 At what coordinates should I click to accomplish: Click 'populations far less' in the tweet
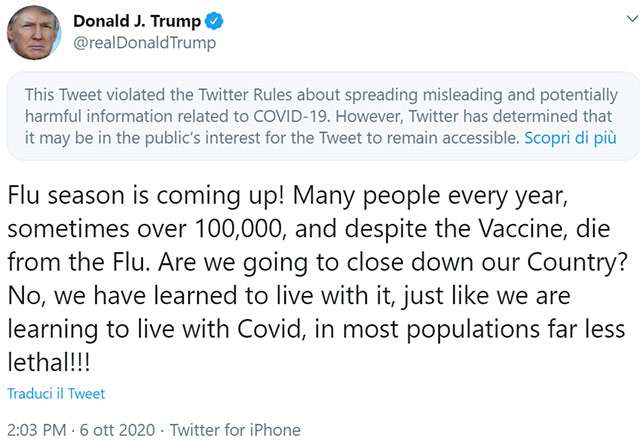pos(537,328)
